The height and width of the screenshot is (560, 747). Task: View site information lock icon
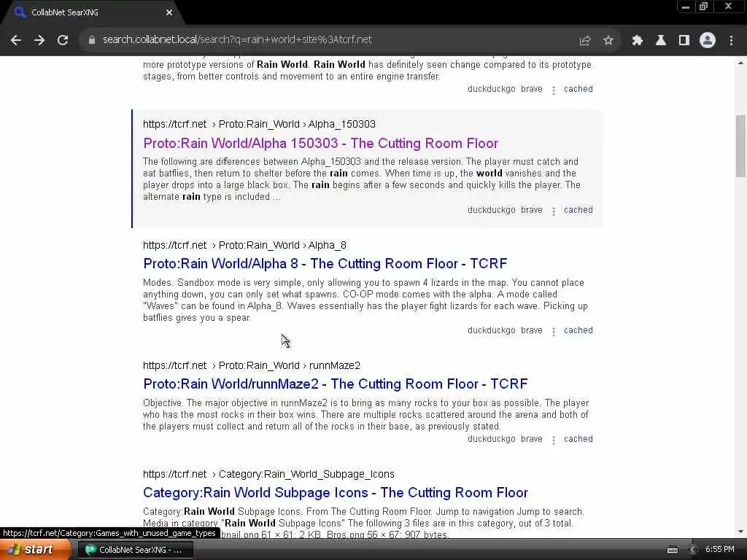92,40
